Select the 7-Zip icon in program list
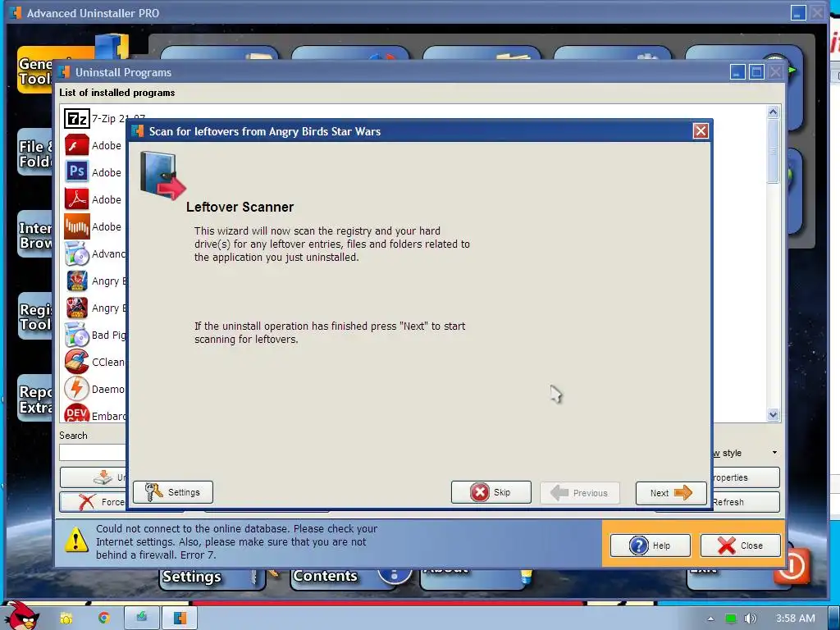 click(x=76, y=118)
